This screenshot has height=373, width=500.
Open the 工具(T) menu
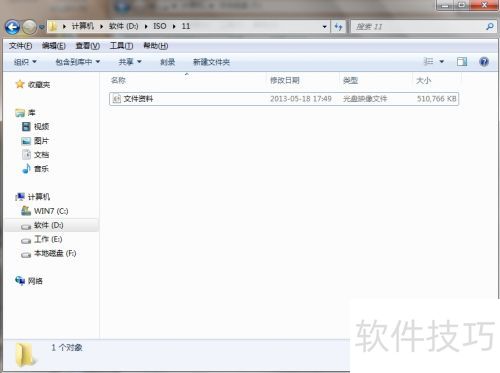click(x=121, y=46)
